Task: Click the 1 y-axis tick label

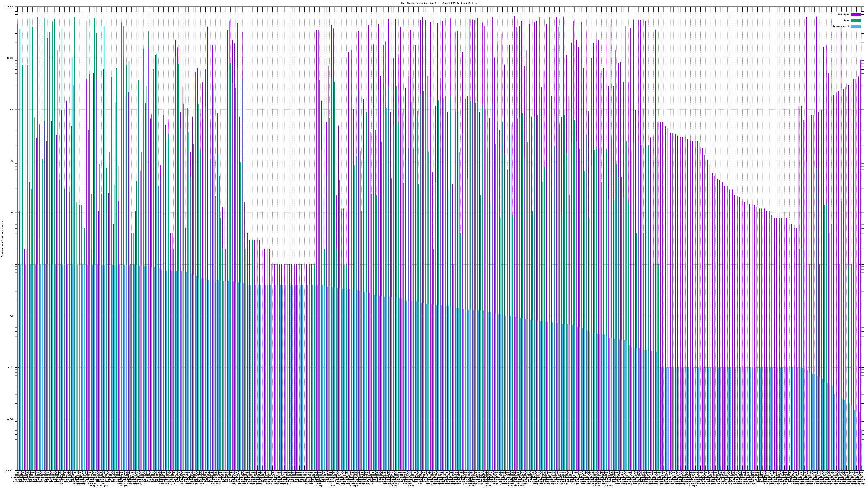Action: [x=13, y=264]
